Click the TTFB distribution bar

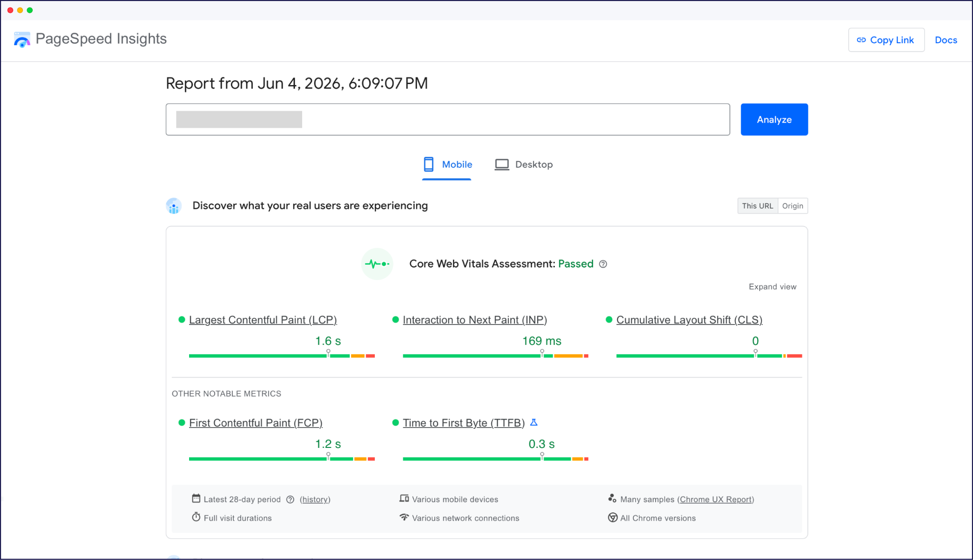[496, 459]
